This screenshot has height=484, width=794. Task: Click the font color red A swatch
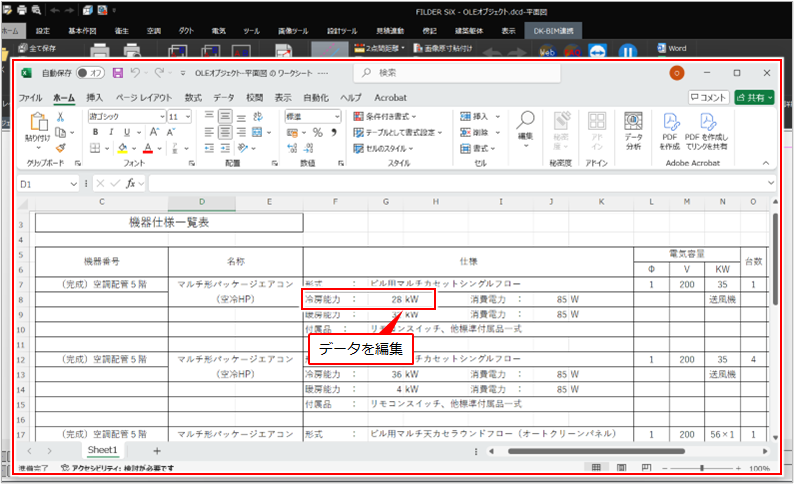tap(147, 148)
